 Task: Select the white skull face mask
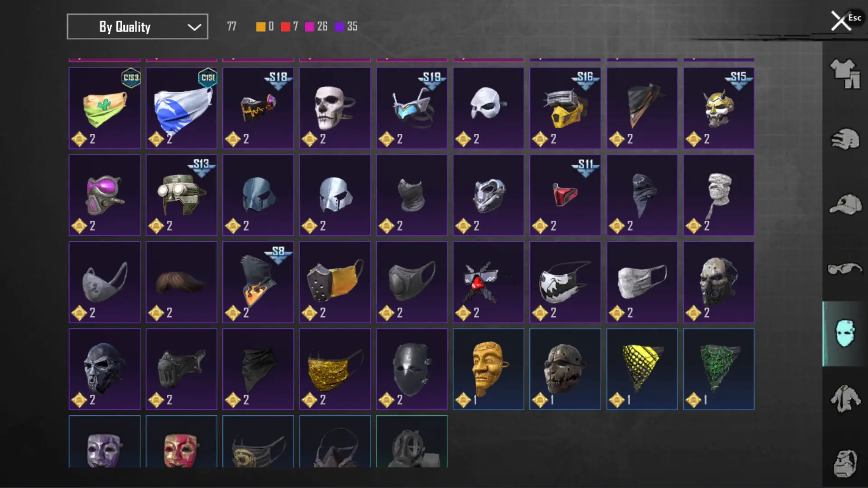pyautogui.click(x=335, y=108)
